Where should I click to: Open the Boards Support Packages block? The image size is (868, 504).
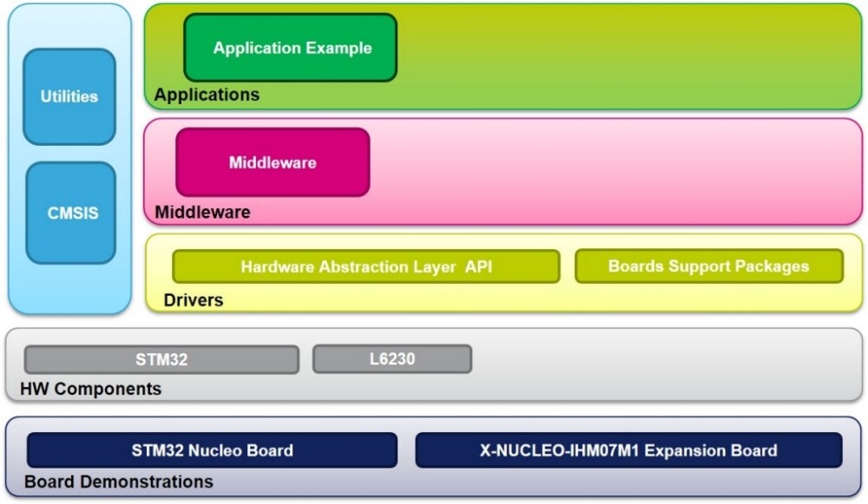point(708,266)
